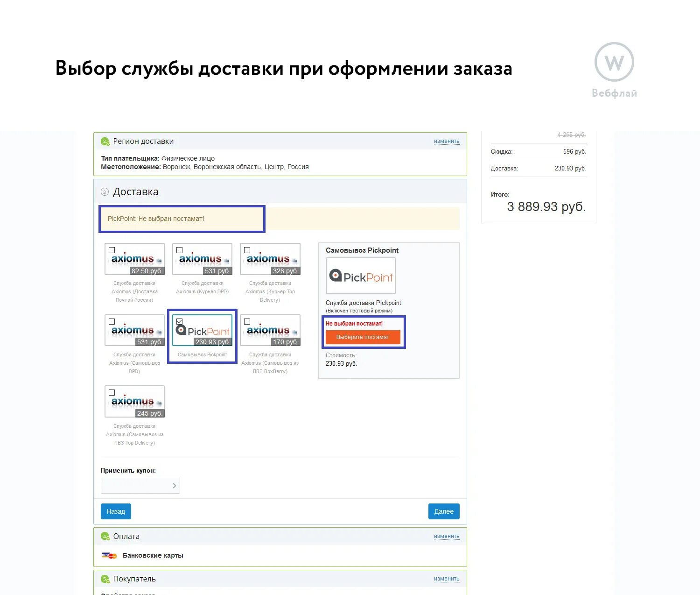Image resolution: width=700 pixels, height=595 pixels.
Task: Click the PickPoint: Не выбран постамат! warning
Action: coord(156,219)
